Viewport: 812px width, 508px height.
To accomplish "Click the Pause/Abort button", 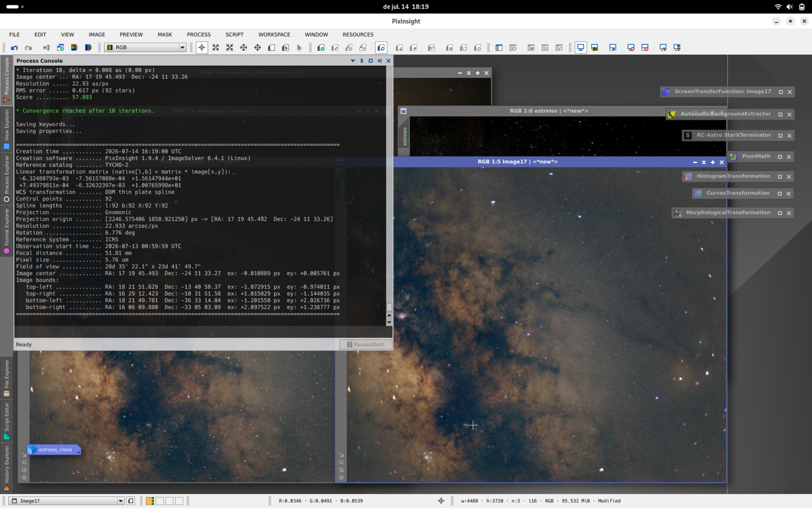I will tap(366, 344).
